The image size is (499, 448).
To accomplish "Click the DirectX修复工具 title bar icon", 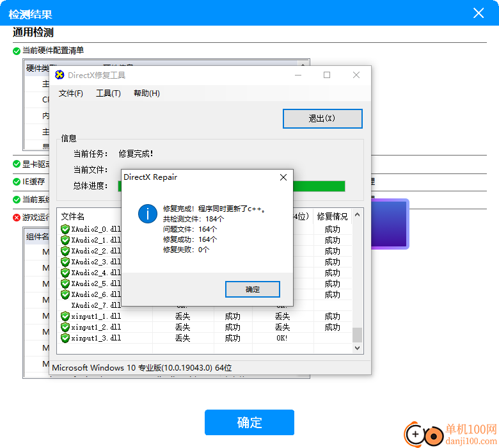I will pos(59,75).
